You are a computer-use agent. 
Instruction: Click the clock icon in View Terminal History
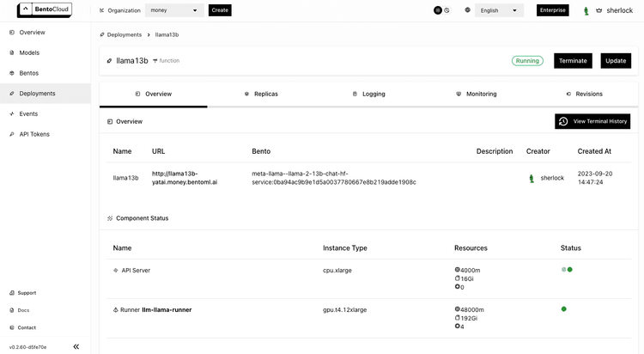click(x=563, y=121)
